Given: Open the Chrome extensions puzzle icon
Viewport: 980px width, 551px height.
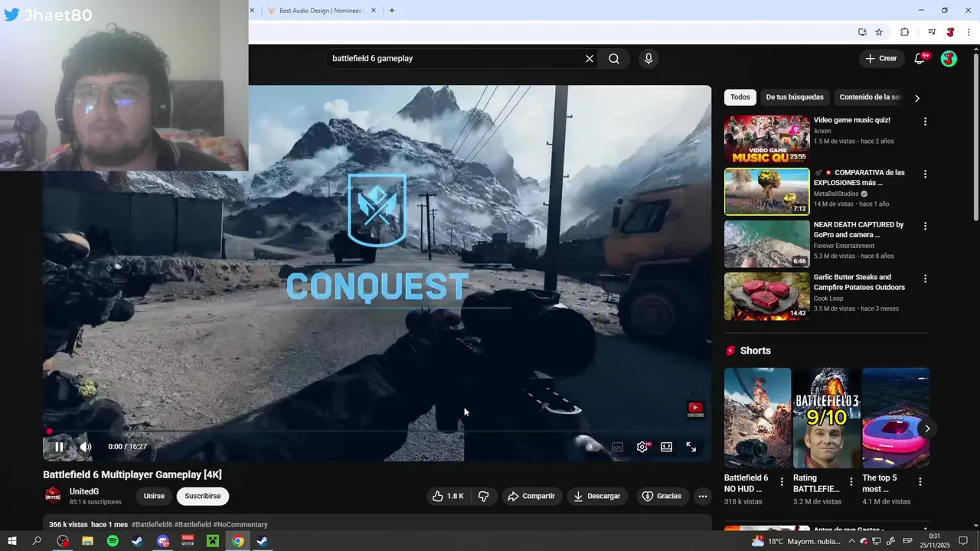Looking at the screenshot, I should [904, 32].
